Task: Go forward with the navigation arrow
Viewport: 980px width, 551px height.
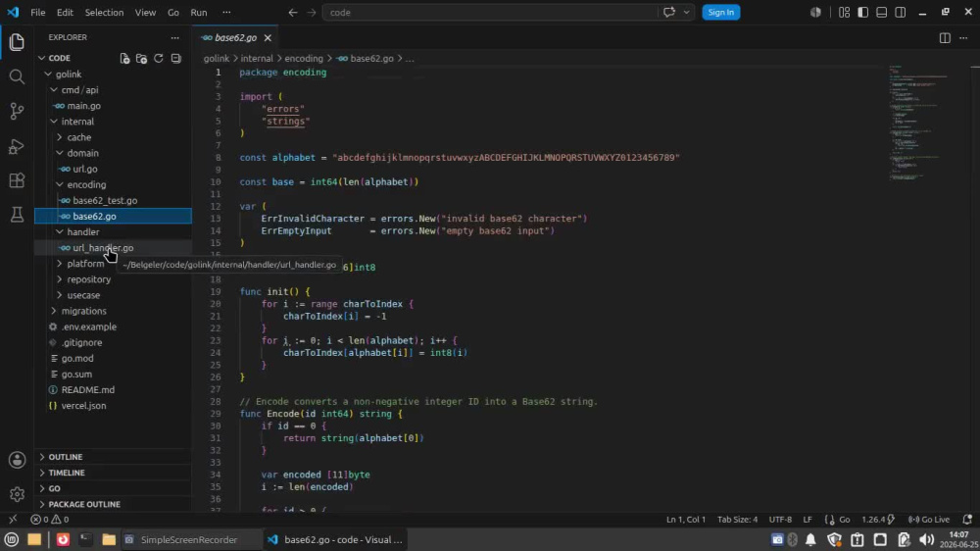Action: pyautogui.click(x=312, y=13)
